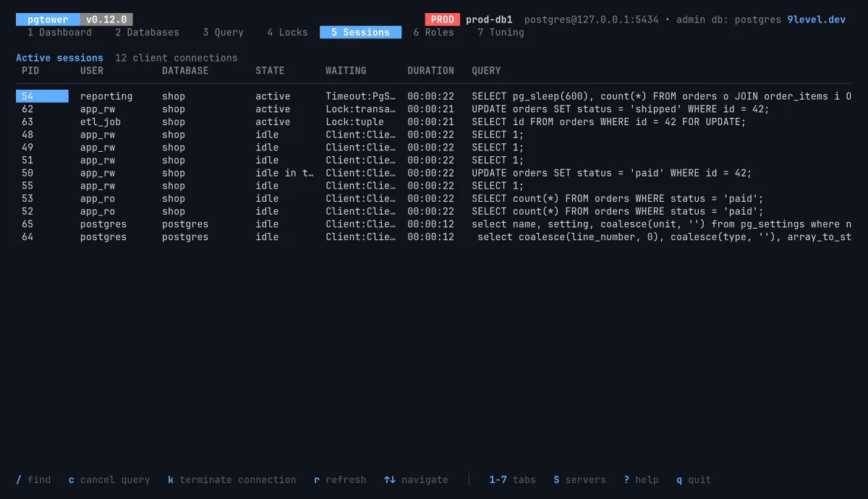Click the PID column header
The height and width of the screenshot is (499, 868).
click(x=30, y=71)
